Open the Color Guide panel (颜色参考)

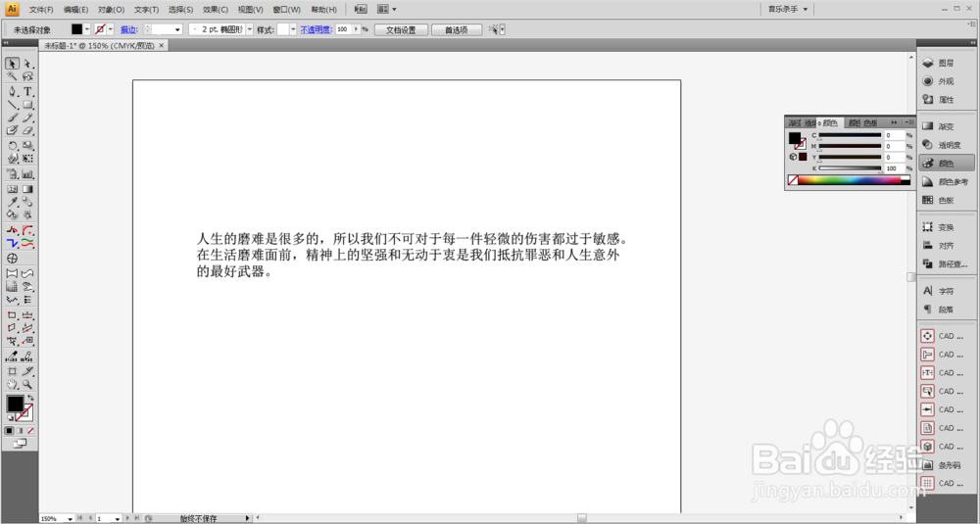(x=946, y=182)
